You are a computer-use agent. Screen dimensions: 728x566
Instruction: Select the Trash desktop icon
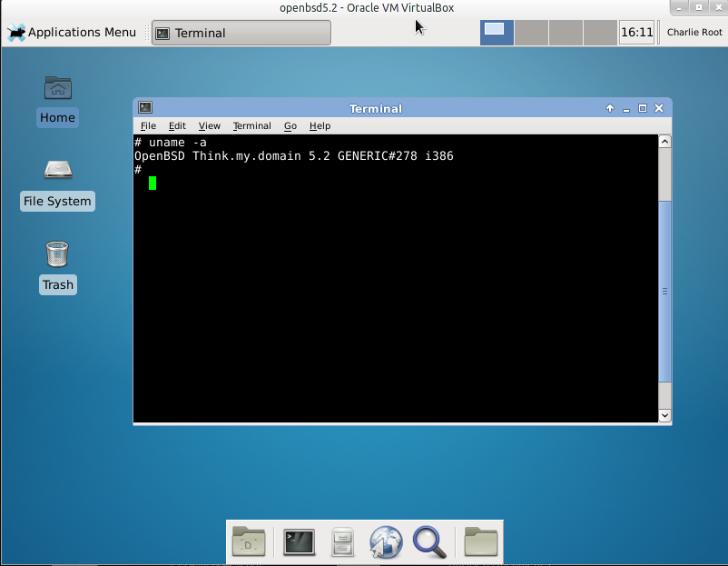tap(57, 253)
